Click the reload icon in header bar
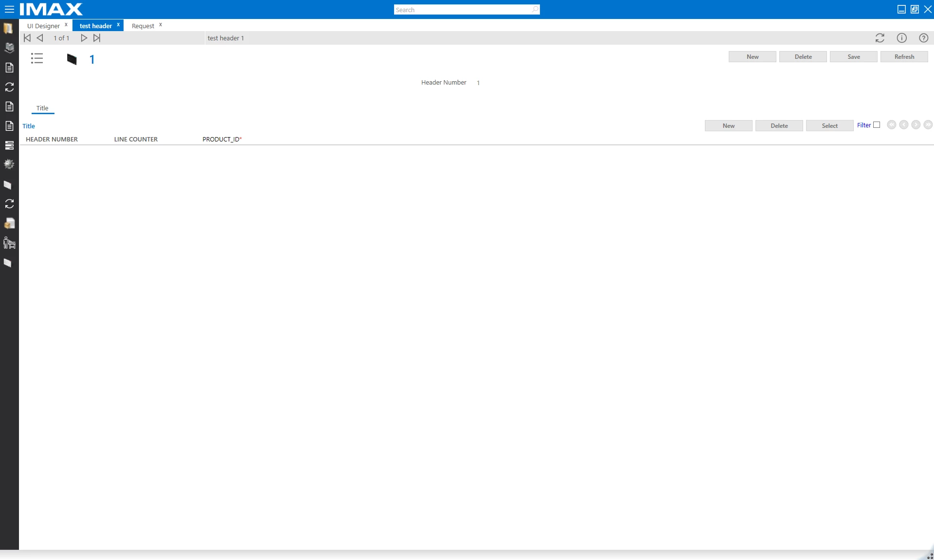Screen dimensions: 934x560 [880, 38]
